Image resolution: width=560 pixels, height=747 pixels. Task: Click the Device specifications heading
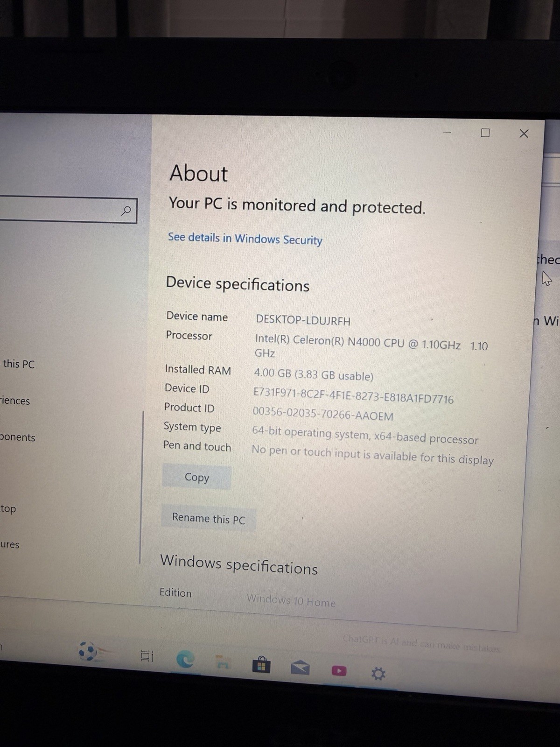coord(238,284)
